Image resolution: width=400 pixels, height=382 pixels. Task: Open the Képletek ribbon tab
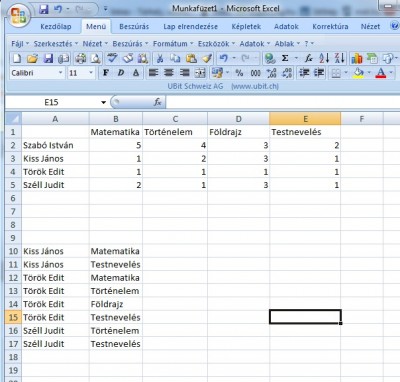(x=246, y=27)
